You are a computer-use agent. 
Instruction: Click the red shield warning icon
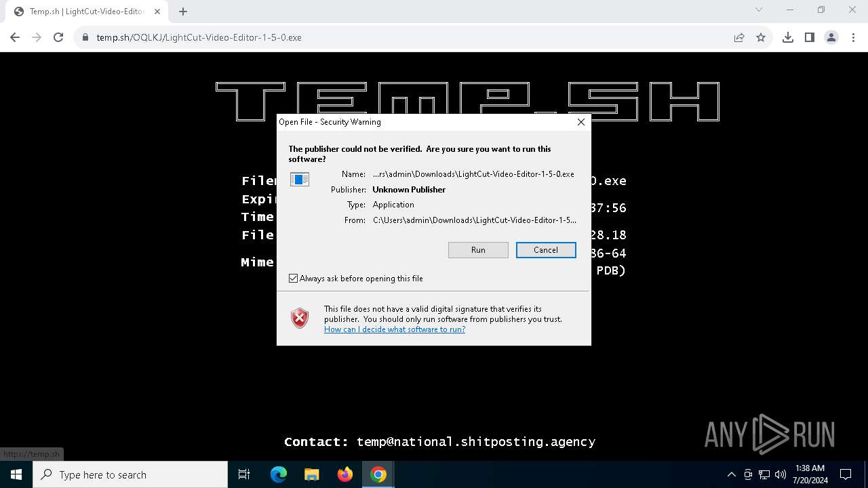tap(300, 319)
